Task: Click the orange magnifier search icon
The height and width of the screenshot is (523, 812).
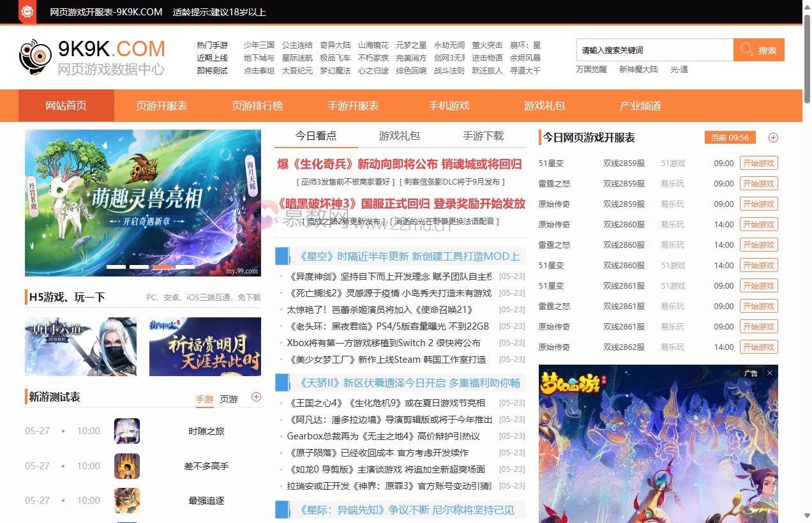Action: click(x=747, y=50)
